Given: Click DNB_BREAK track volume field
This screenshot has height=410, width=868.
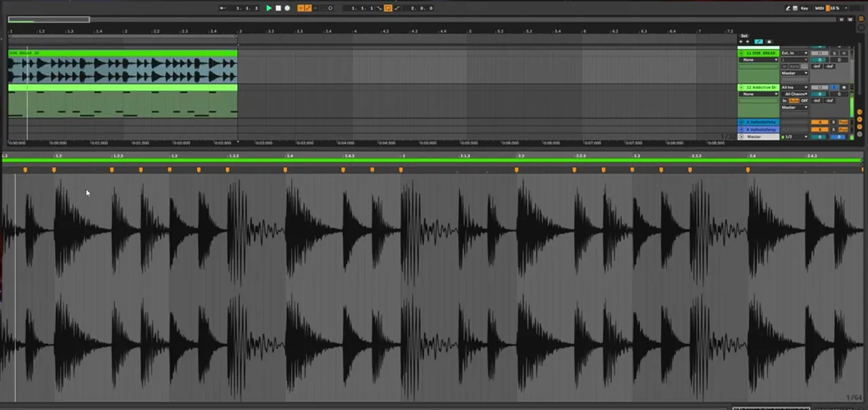Looking at the screenshot, I should point(820,60).
